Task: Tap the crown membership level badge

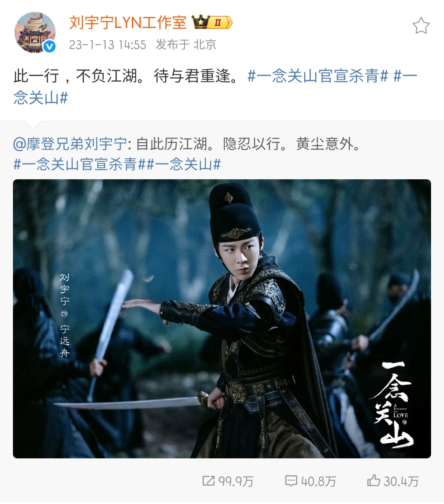Action: [212, 22]
